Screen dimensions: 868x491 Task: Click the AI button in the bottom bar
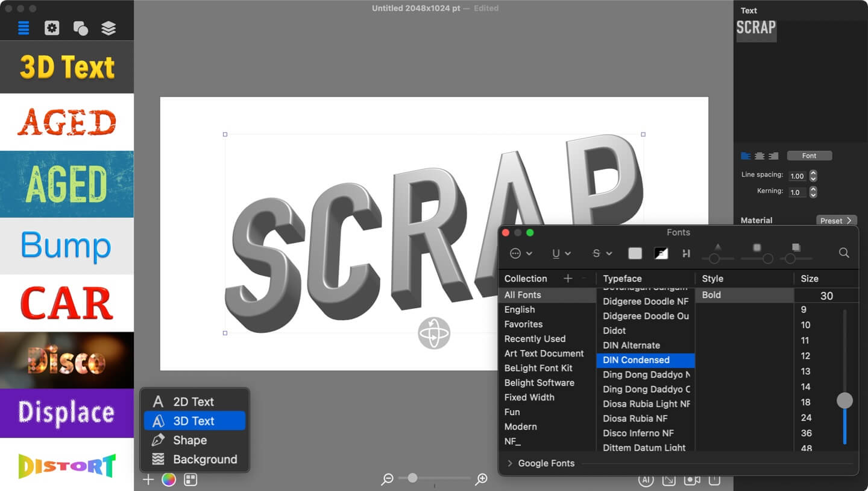point(646,480)
